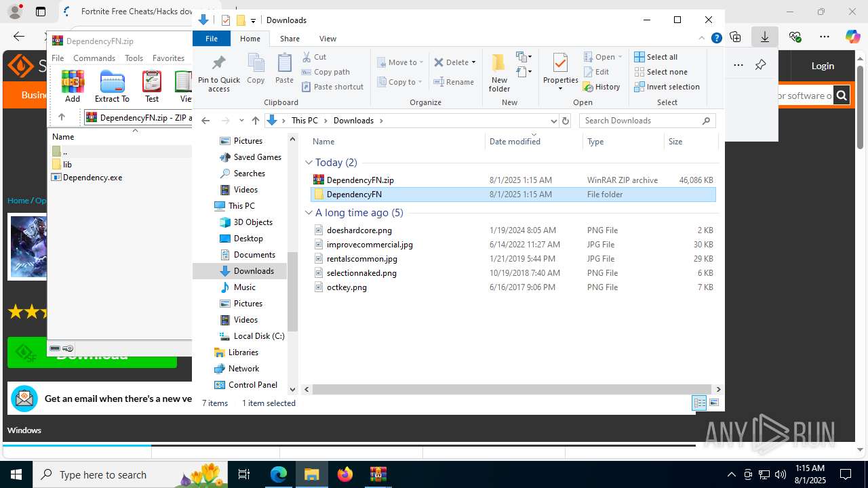The image size is (868, 488).
Task: Open Task View on taskbar
Action: 244,474
